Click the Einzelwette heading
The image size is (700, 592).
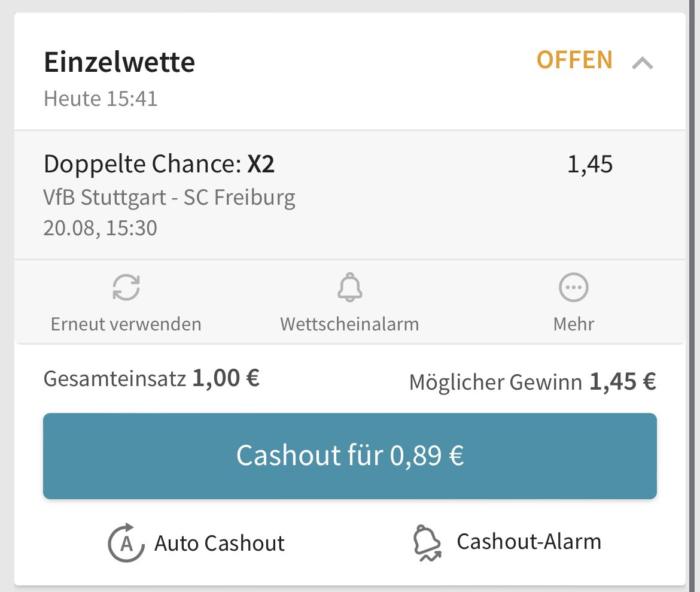click(x=119, y=62)
